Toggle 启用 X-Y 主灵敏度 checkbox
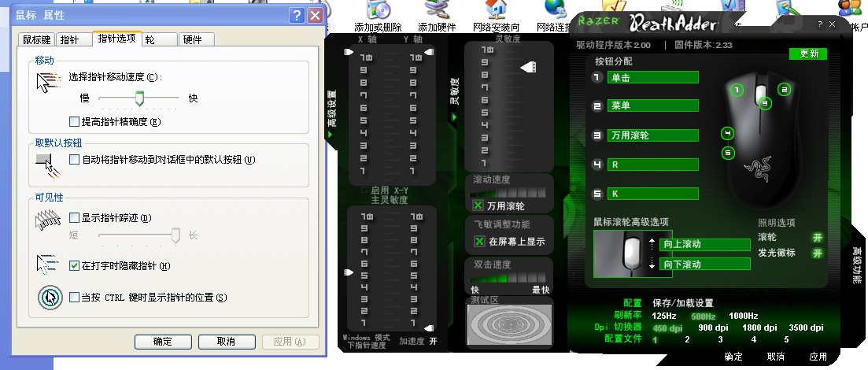 (x=364, y=190)
